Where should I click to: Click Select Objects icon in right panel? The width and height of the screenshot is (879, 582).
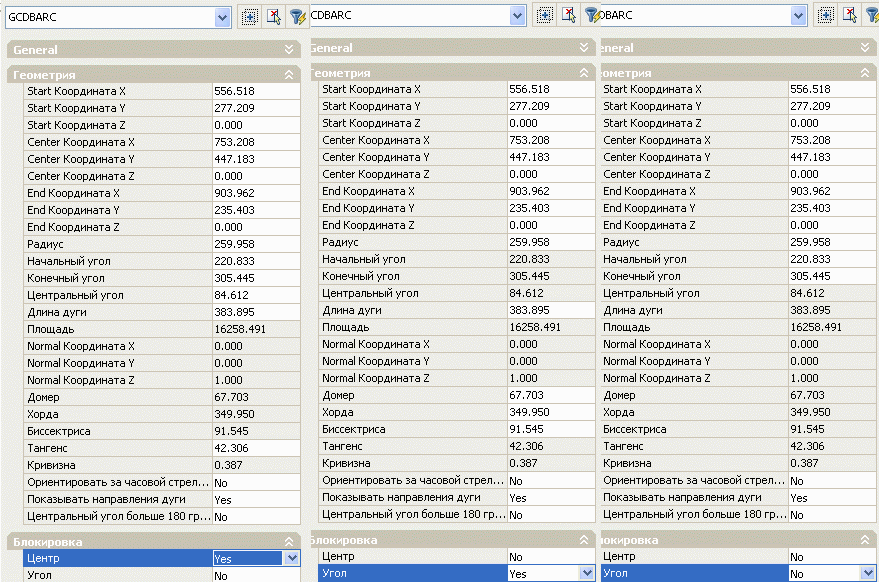850,15
